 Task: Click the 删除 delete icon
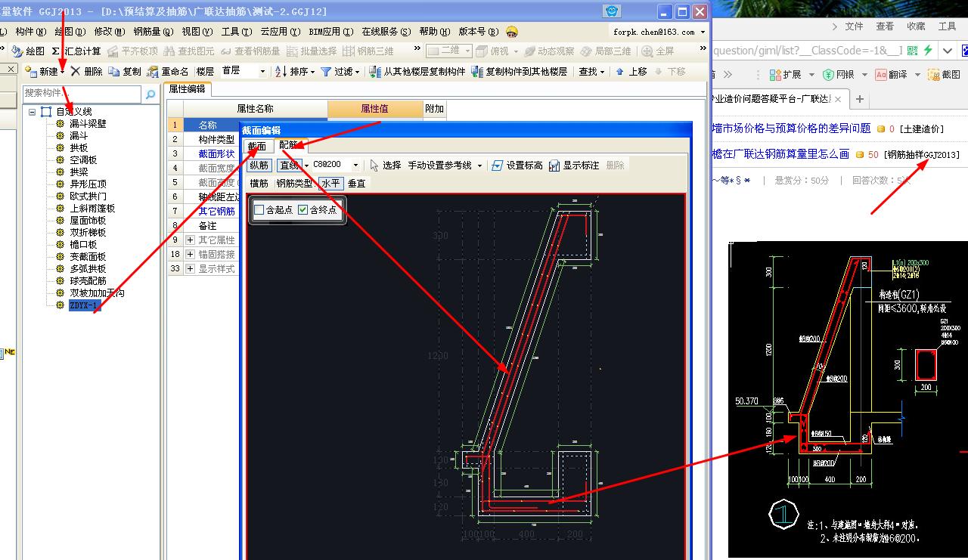[87, 72]
